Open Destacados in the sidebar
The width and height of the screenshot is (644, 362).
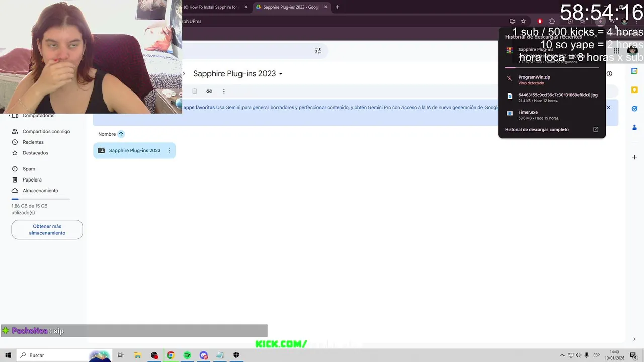click(35, 153)
